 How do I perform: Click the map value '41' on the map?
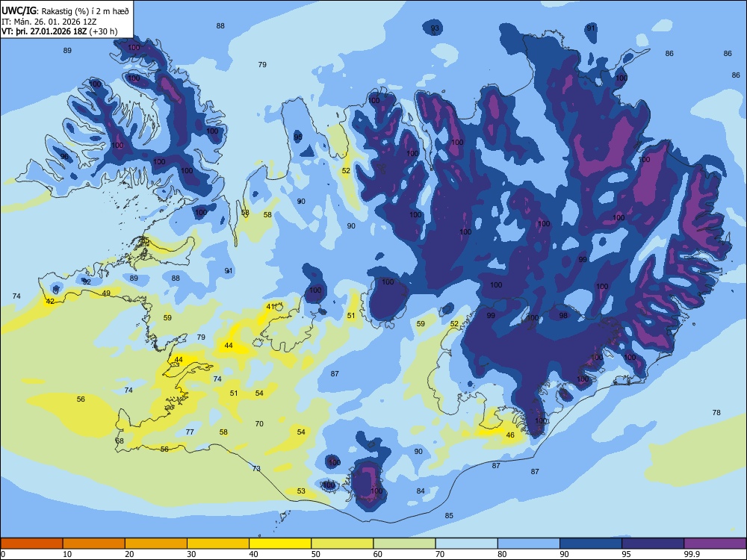pyautogui.click(x=270, y=307)
